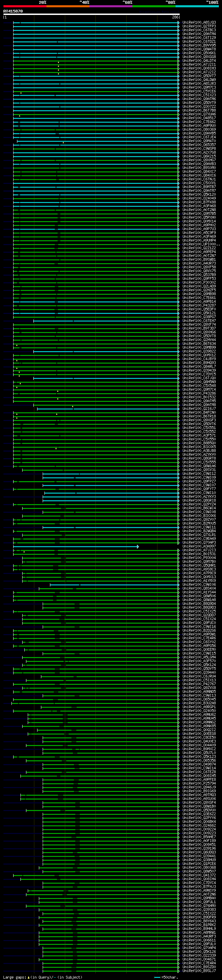
Task: Click the Large gaps legend text
Action: pos(43,977)
